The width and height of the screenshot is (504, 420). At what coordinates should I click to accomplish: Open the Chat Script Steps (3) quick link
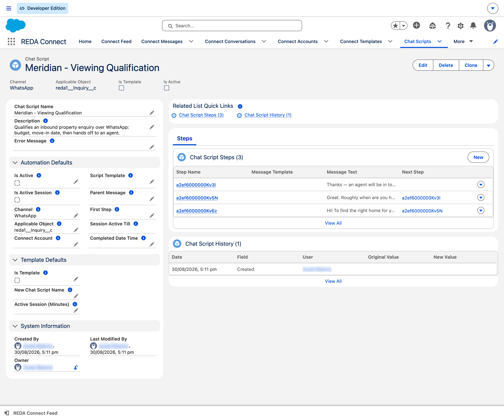(x=201, y=115)
